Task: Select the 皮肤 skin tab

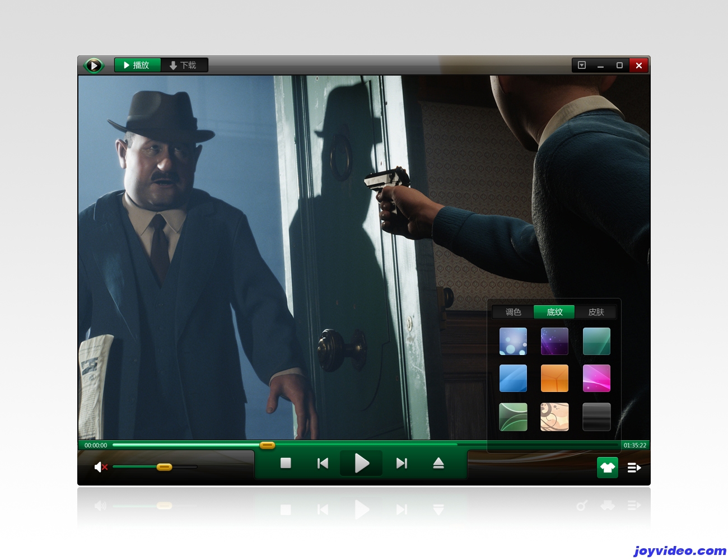Action: pos(596,312)
